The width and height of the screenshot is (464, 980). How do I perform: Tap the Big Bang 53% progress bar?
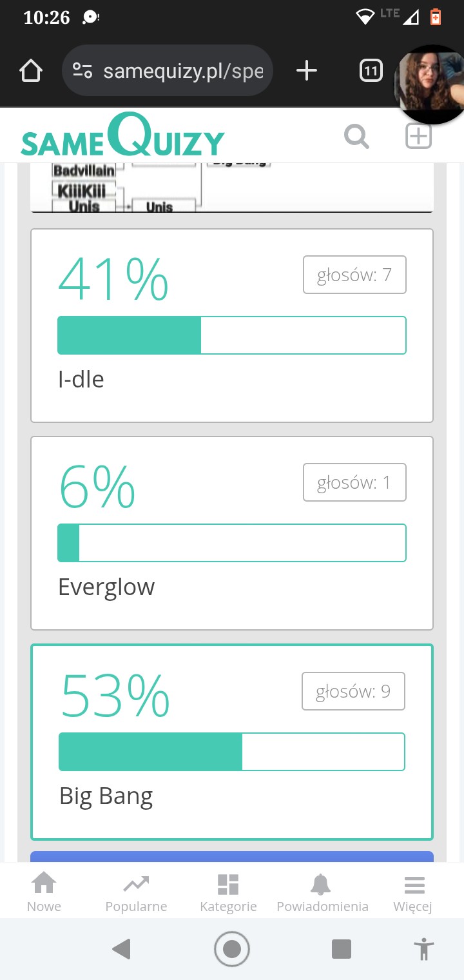232,752
